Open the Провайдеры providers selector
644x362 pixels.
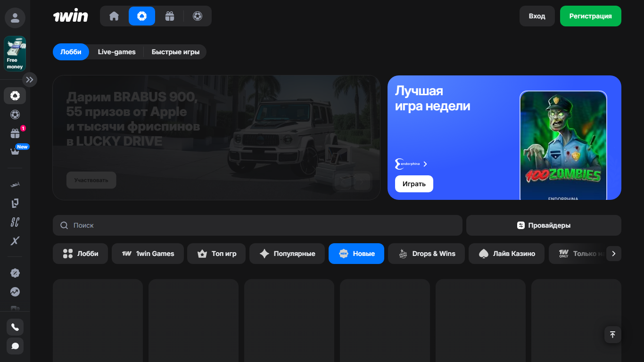pos(544,225)
